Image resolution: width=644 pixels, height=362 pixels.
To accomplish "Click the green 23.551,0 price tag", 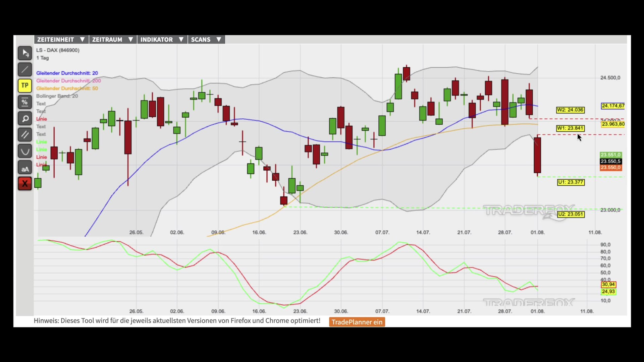I will (610, 155).
